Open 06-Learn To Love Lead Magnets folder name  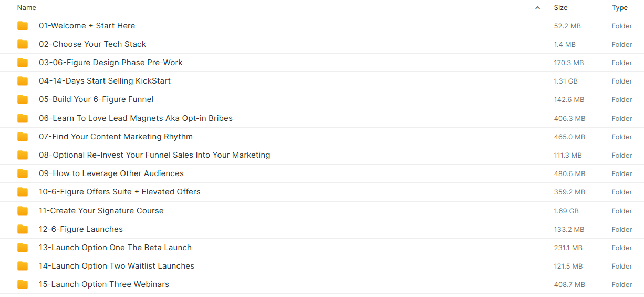click(136, 118)
